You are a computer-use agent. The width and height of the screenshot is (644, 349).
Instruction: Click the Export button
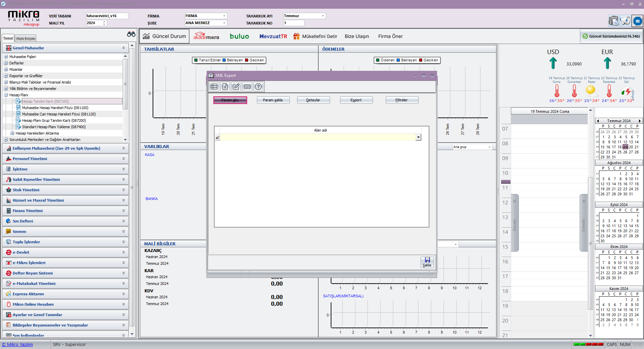356,100
